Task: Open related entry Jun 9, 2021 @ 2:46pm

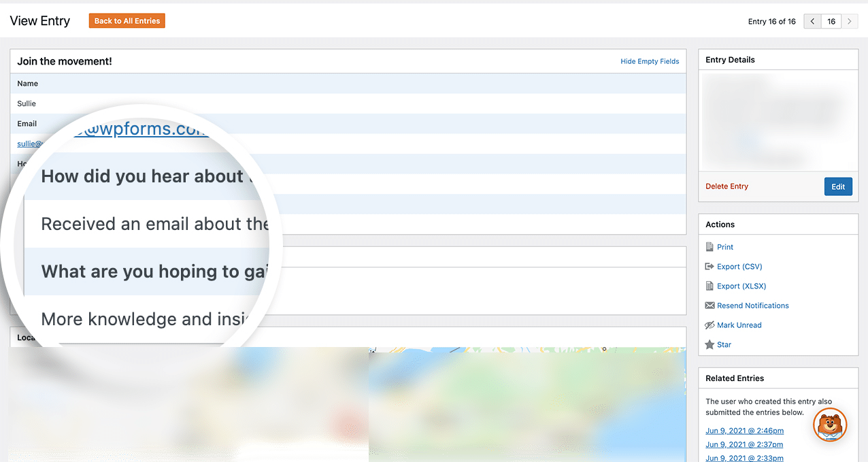Action: coord(744,431)
